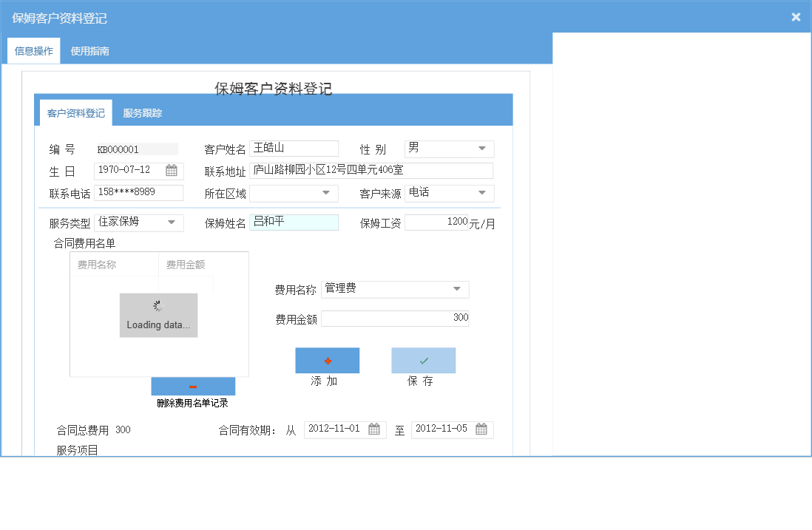
Task: Click the 保姆姓名 field showing 吕和平
Action: pos(294,222)
